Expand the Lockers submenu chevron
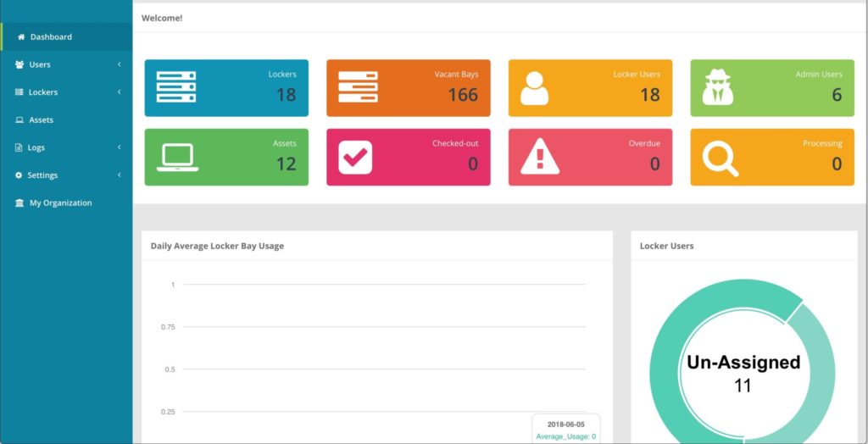Screen dimensions: 868x444 coord(119,92)
